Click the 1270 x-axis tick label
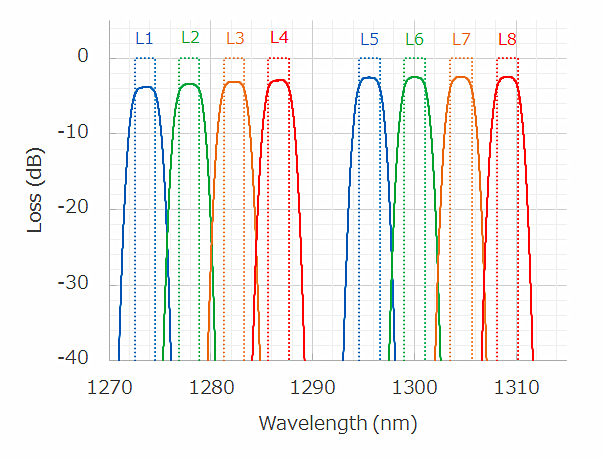 tap(110, 385)
